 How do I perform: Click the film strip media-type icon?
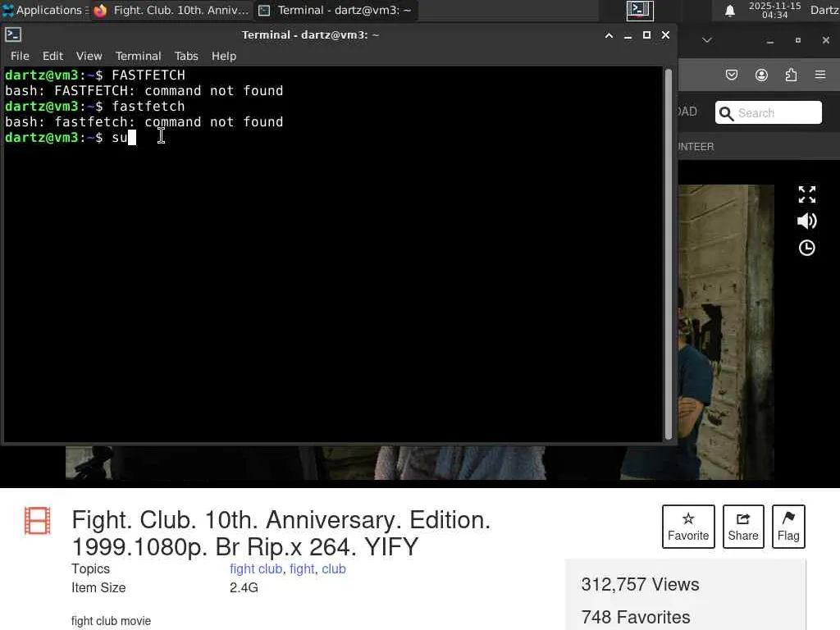click(x=38, y=521)
